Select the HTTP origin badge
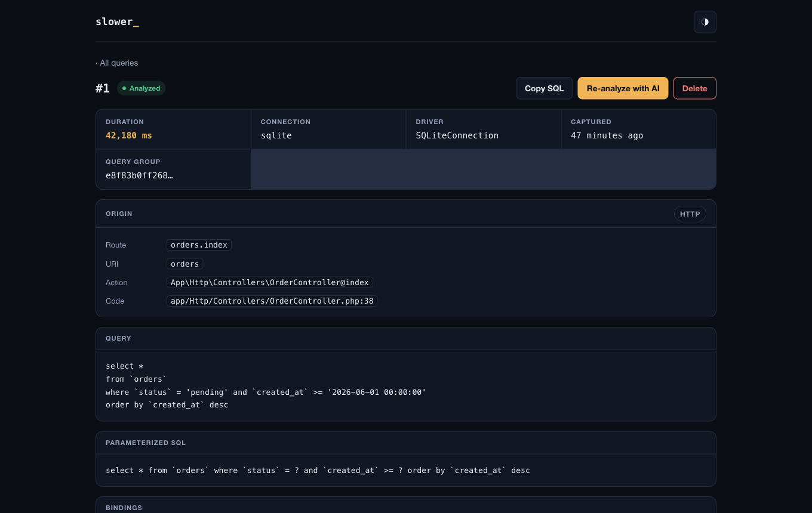 pyautogui.click(x=690, y=214)
